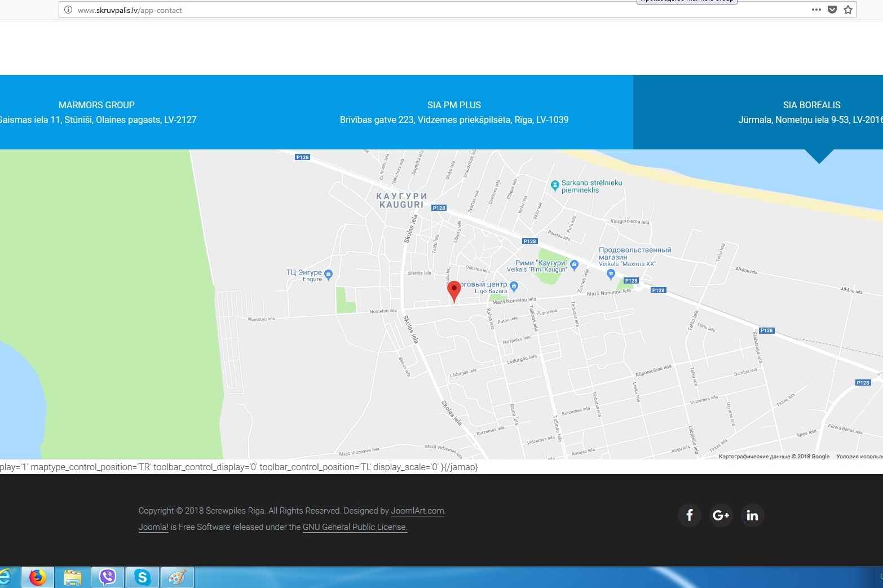Switch to the SIA PM PLUS tab

pyautogui.click(x=454, y=112)
